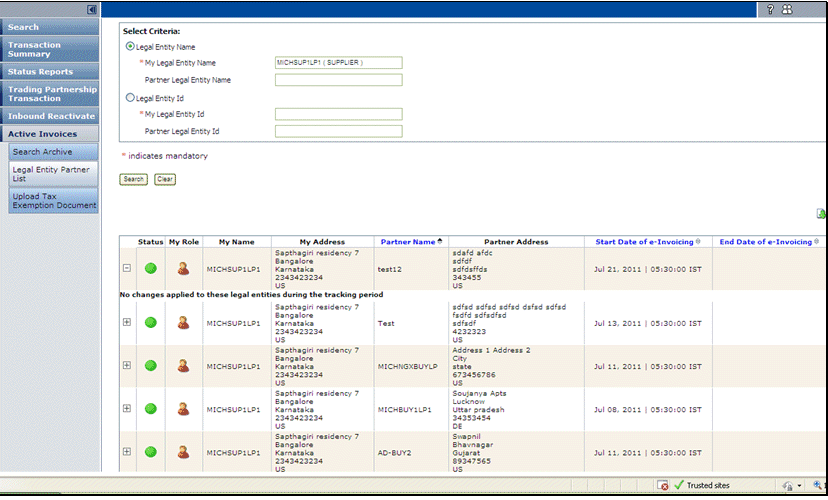Click role person icon in MICHNGXBUYLP row
The width and height of the screenshot is (828, 500).
pos(183,366)
